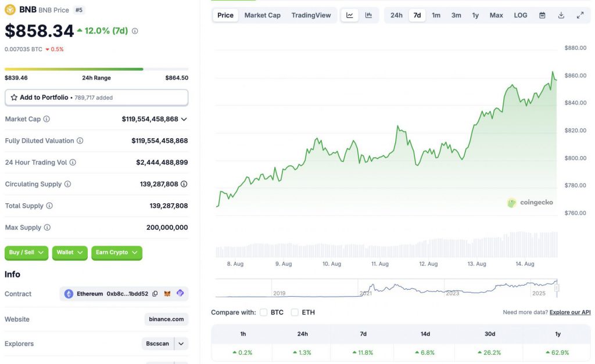Expand chart to fullscreen icon
Image resolution: width=595 pixels, height=364 pixels.
point(580,15)
